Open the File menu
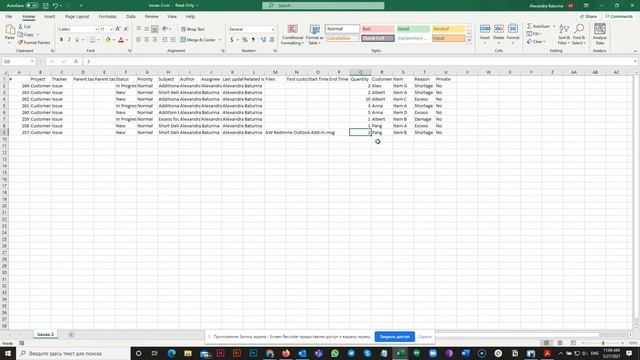The image size is (640, 360). (x=9, y=17)
